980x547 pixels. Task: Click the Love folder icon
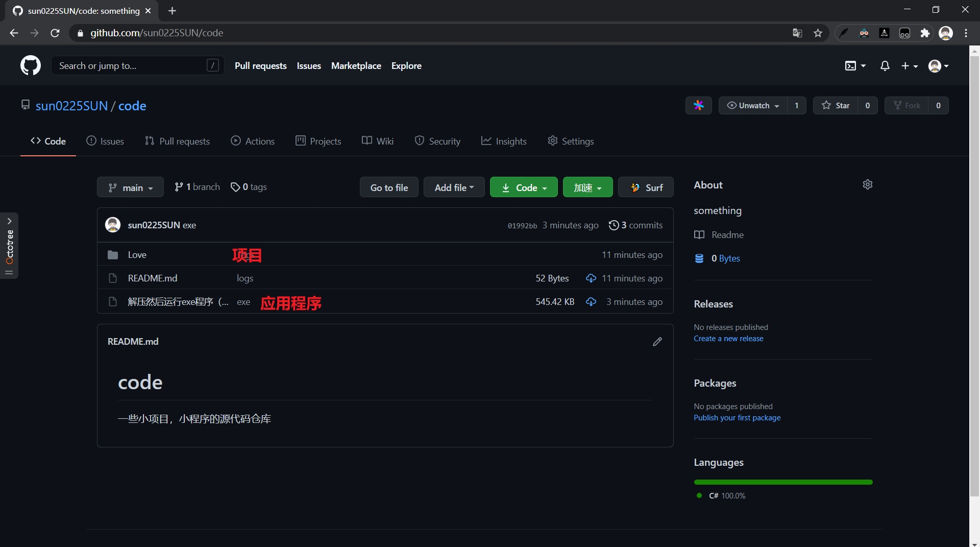(113, 255)
